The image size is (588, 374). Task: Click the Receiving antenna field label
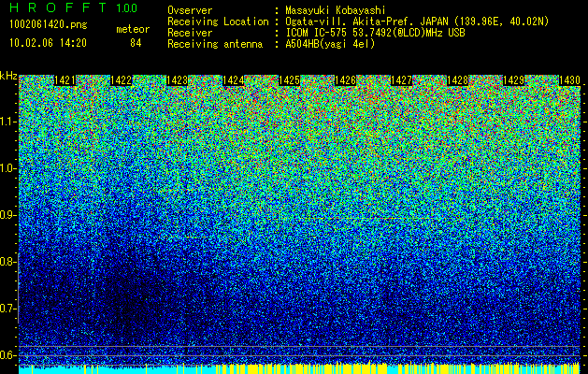[215, 44]
